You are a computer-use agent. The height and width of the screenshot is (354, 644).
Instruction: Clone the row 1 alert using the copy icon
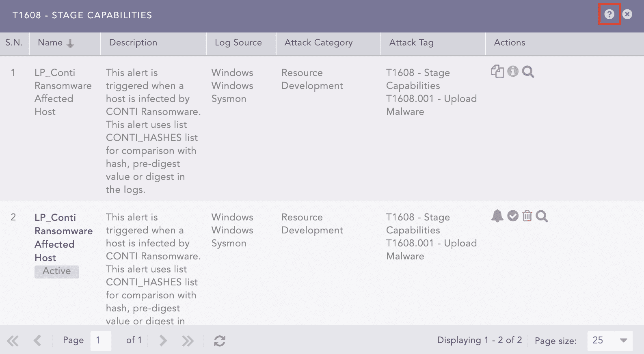(497, 71)
